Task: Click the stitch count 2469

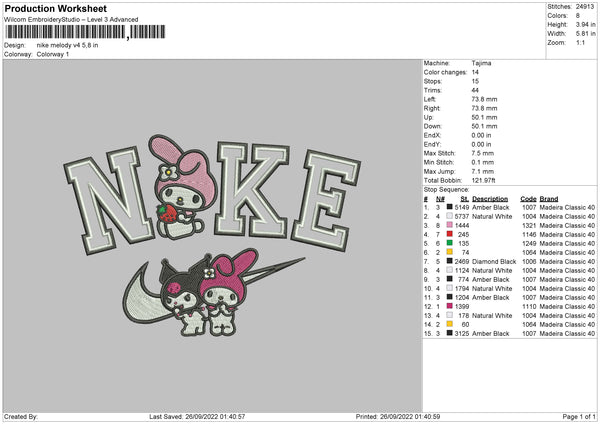Action: [x=462, y=261]
